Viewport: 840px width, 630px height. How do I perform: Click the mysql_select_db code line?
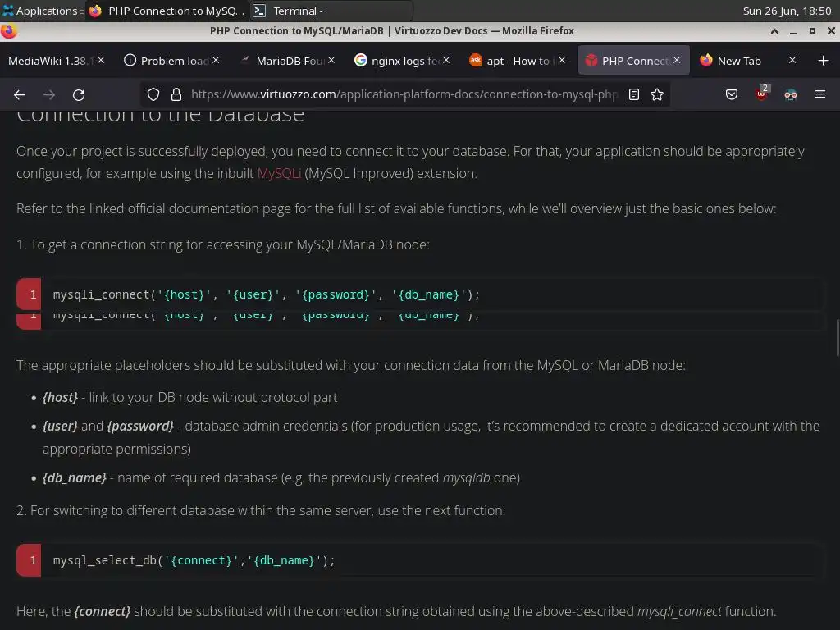(x=194, y=560)
